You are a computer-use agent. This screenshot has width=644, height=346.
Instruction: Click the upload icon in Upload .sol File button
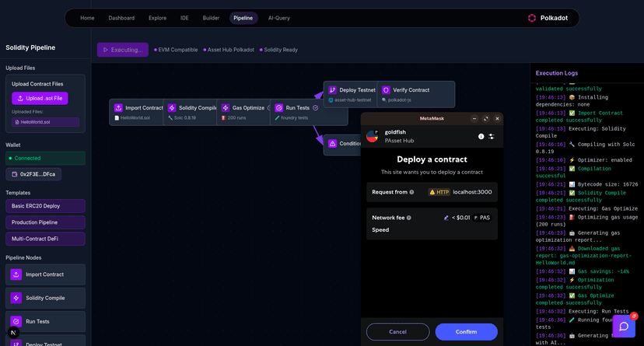coord(20,99)
